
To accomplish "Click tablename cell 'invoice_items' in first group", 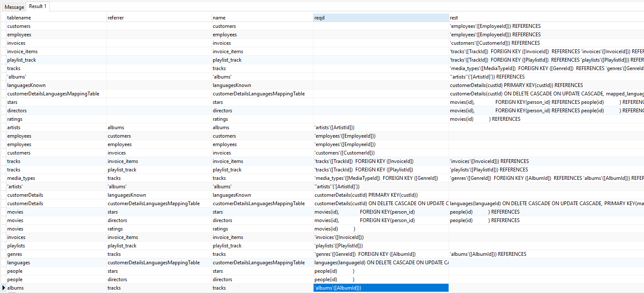I will tap(56, 52).
